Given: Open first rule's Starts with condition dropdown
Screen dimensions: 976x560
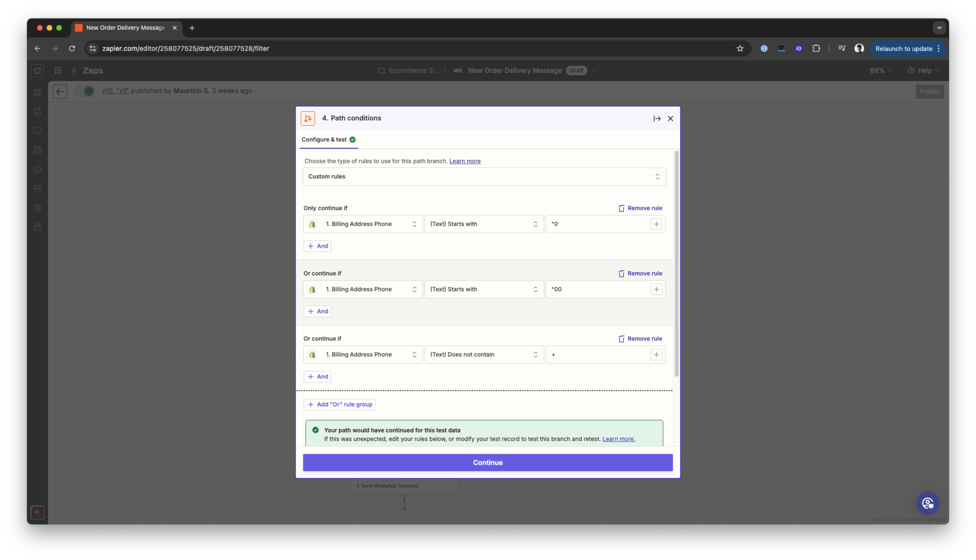Looking at the screenshot, I should (x=484, y=224).
